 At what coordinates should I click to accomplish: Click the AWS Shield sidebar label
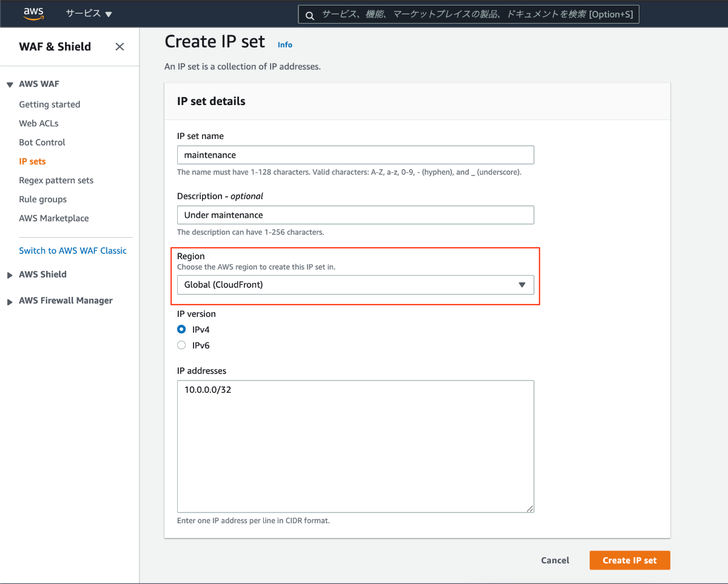[x=42, y=274]
